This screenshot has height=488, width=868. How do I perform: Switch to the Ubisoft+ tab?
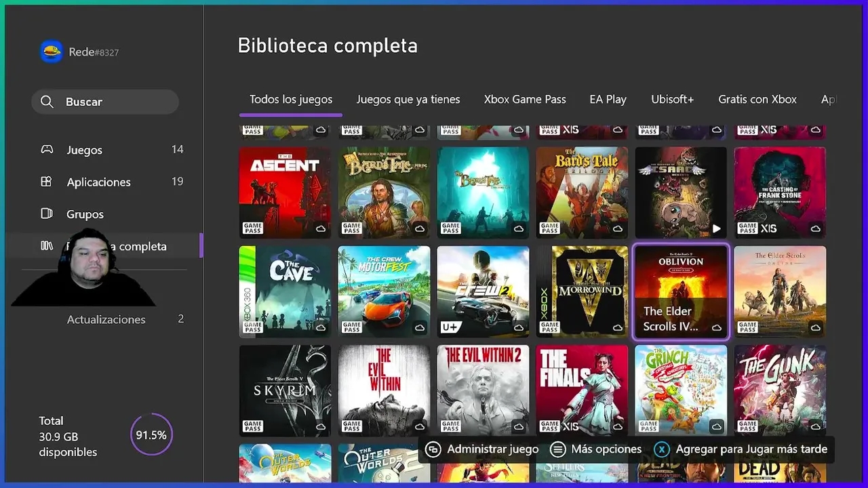(x=673, y=100)
